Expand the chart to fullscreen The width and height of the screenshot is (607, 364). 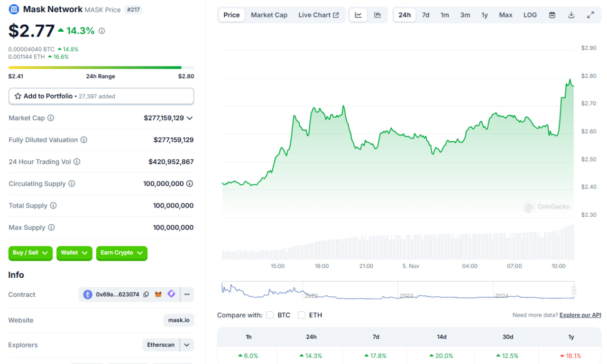coord(590,15)
